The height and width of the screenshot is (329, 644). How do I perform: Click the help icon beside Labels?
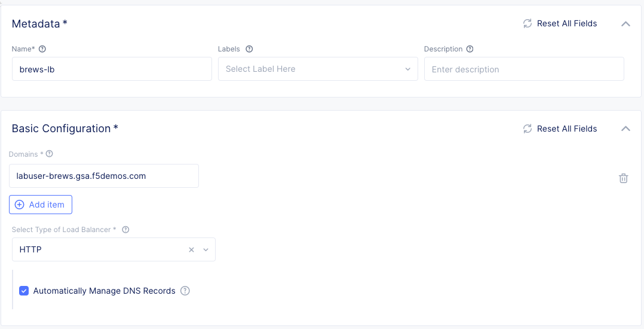(x=249, y=49)
